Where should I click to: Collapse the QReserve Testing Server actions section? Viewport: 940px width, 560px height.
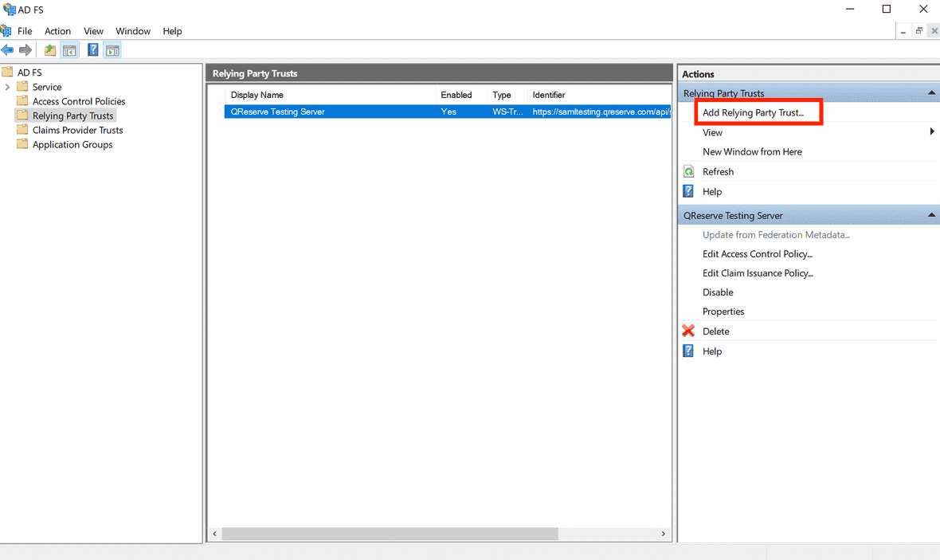point(931,216)
